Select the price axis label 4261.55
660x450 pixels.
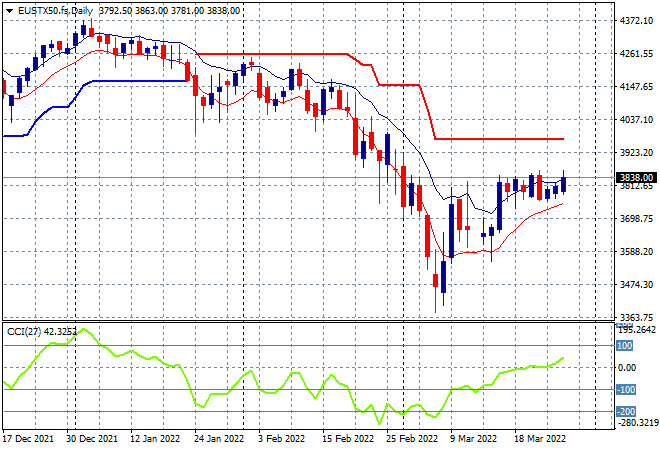(636, 54)
